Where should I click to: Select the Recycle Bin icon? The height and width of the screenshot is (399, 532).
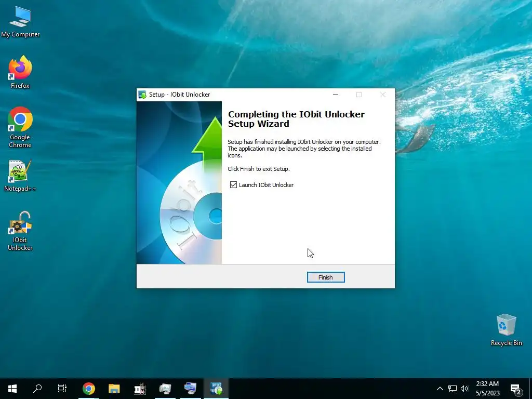pyautogui.click(x=506, y=330)
